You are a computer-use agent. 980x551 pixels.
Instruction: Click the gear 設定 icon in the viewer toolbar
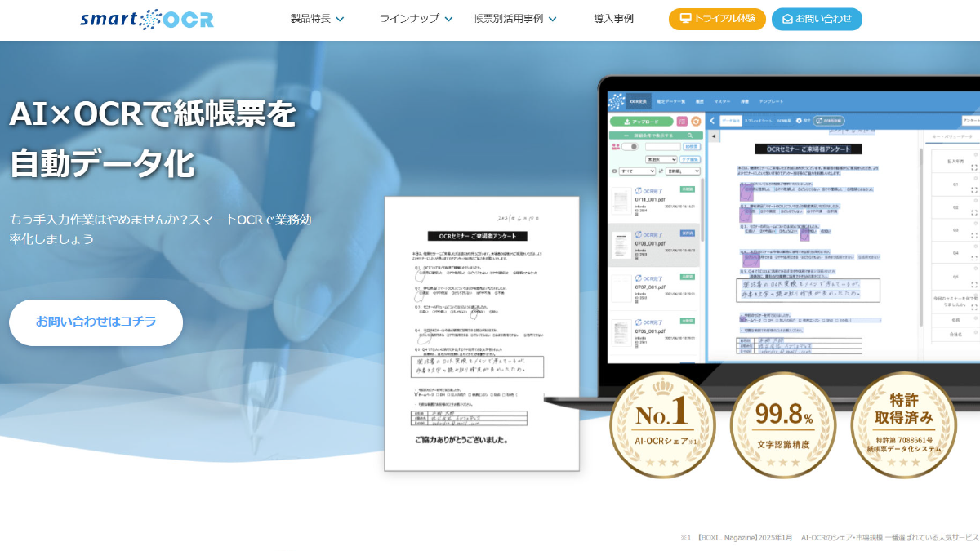point(799,121)
